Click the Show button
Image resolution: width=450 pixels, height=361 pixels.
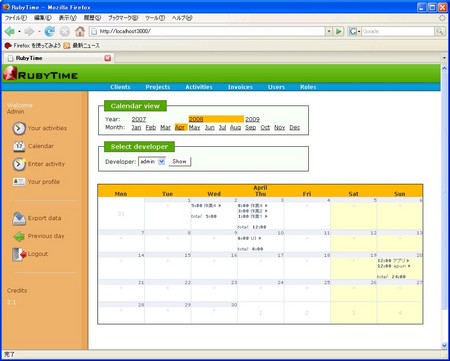tap(179, 162)
